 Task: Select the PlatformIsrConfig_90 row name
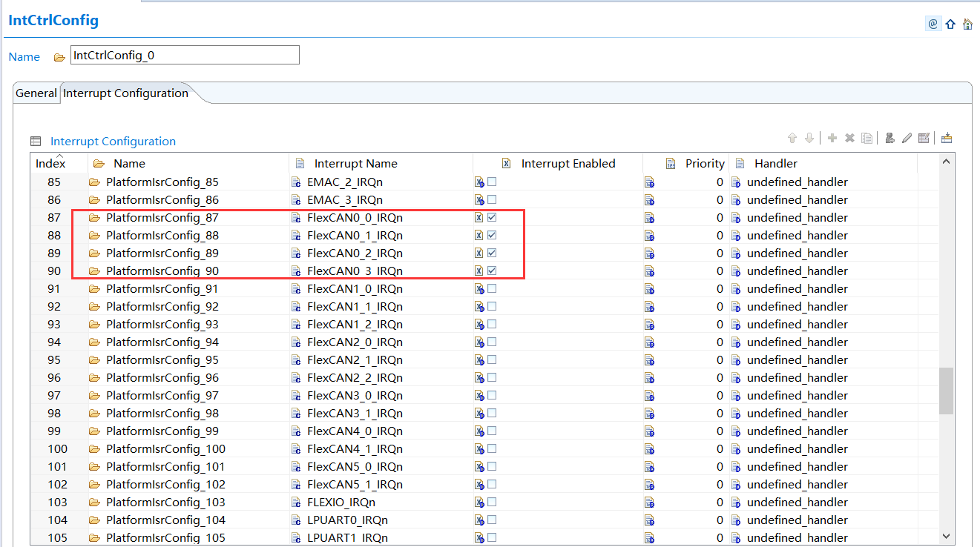tap(162, 271)
